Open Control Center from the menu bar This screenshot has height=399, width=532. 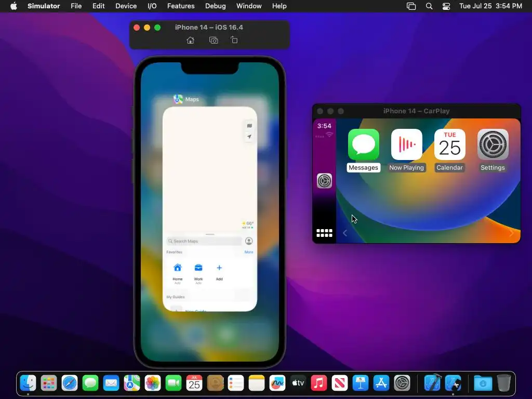pyautogui.click(x=446, y=6)
